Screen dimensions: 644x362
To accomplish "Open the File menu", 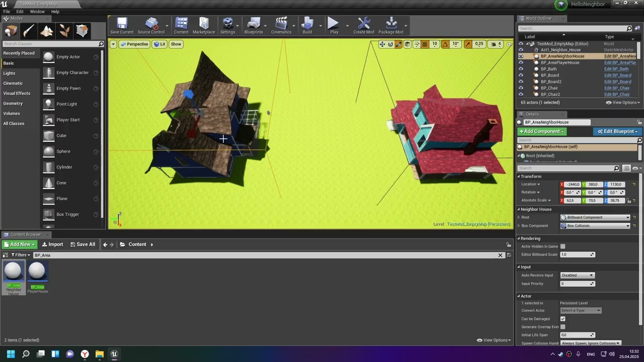I will [x=7, y=12].
